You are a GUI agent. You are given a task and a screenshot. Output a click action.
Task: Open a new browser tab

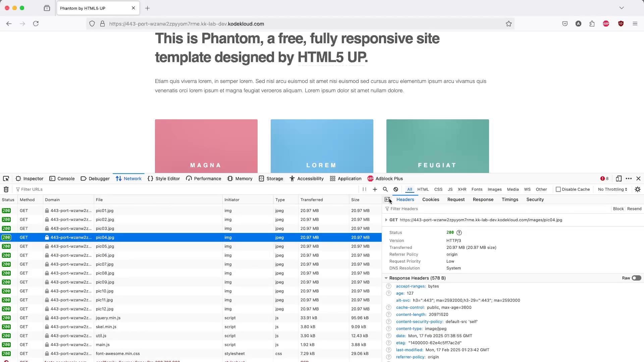tap(148, 8)
